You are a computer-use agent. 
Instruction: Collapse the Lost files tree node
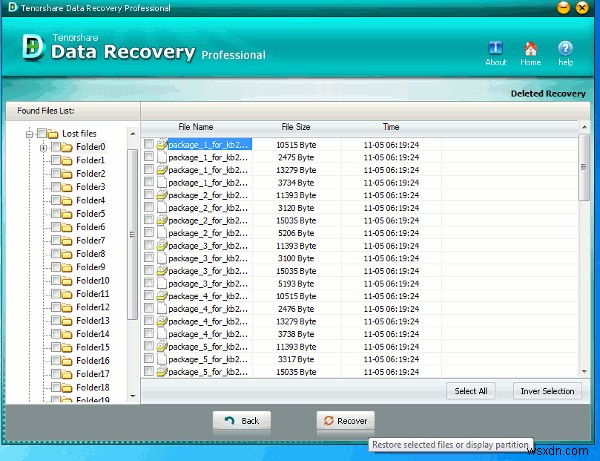click(x=29, y=134)
